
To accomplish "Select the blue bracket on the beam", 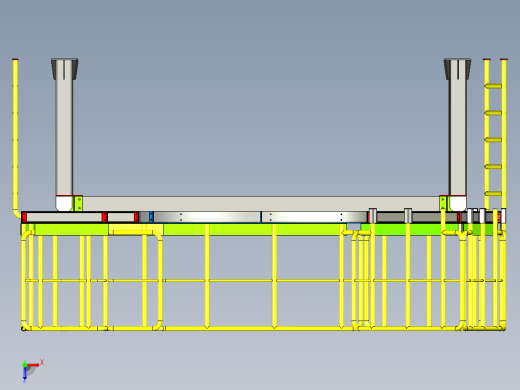I will point(151,217).
